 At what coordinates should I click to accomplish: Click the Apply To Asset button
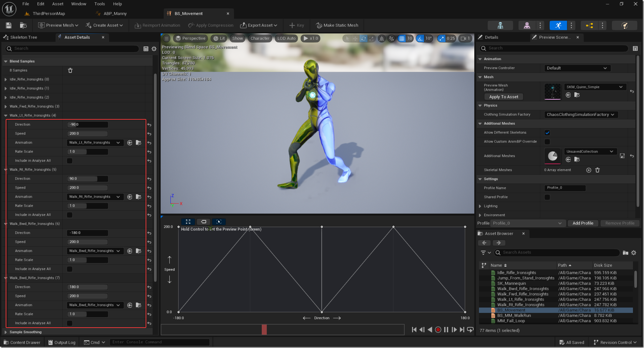(503, 97)
